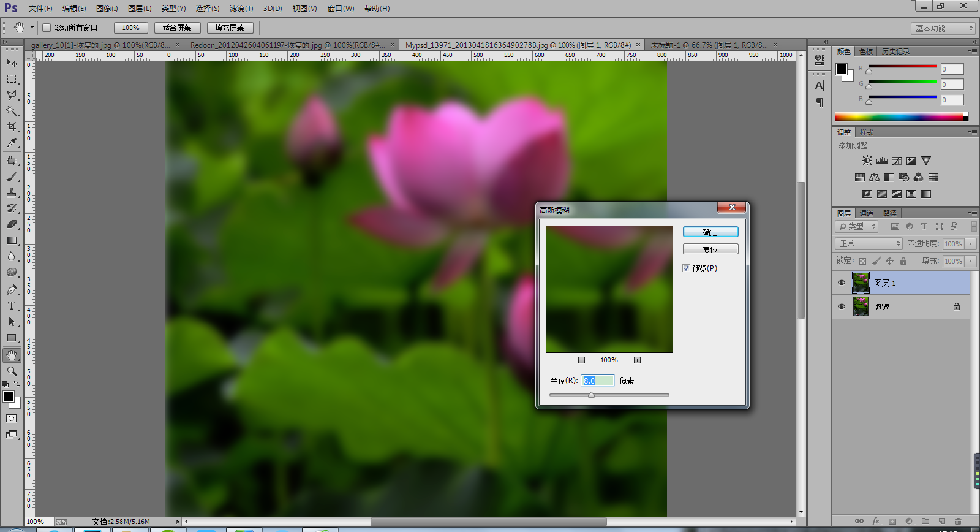Expand the 不透明度 opacity dropdown arrow

tap(971, 243)
